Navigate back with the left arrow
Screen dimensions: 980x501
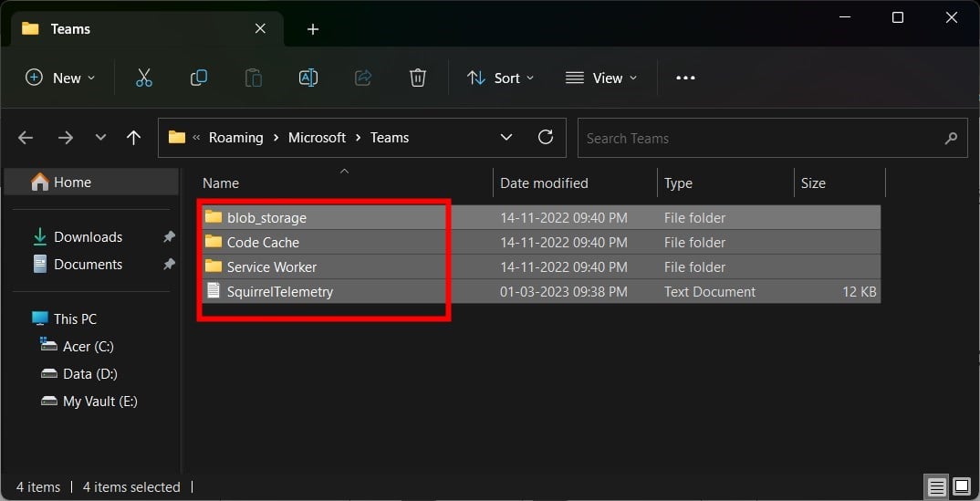(26, 138)
